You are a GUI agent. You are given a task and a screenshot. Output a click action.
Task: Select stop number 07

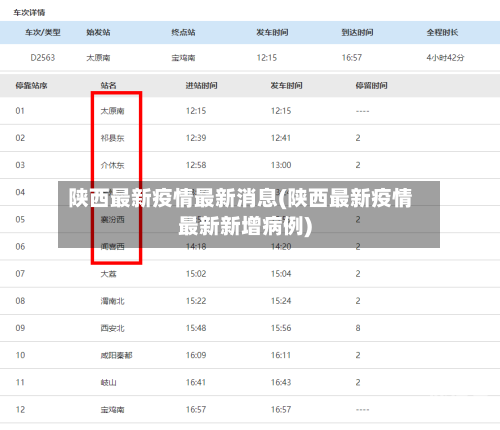(x=20, y=274)
